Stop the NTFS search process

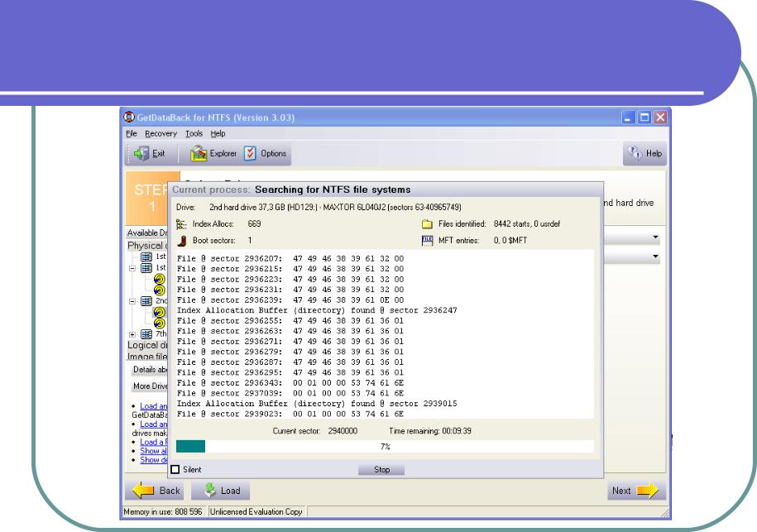coord(381,469)
